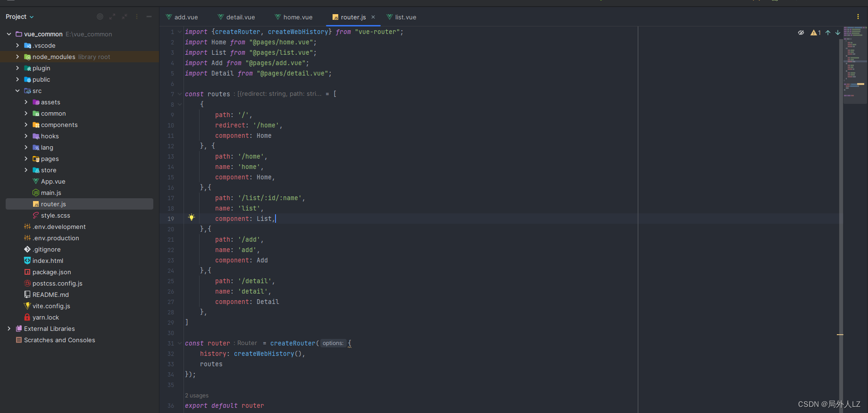Click the git icon beside .gitignore

point(27,249)
